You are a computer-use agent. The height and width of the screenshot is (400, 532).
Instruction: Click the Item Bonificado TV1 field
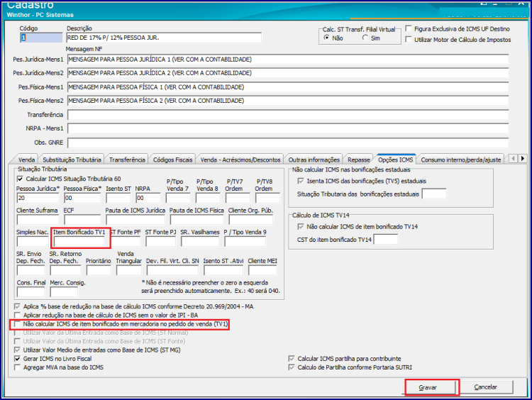pos(79,241)
